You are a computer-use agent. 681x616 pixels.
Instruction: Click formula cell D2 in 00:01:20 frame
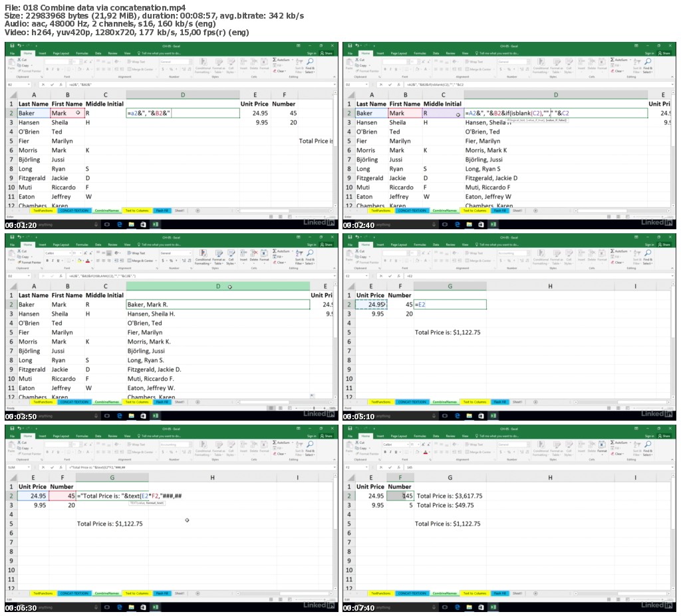point(183,113)
